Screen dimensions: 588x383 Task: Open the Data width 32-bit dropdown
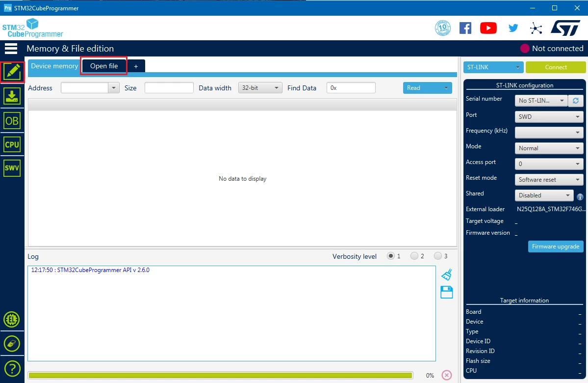point(260,88)
